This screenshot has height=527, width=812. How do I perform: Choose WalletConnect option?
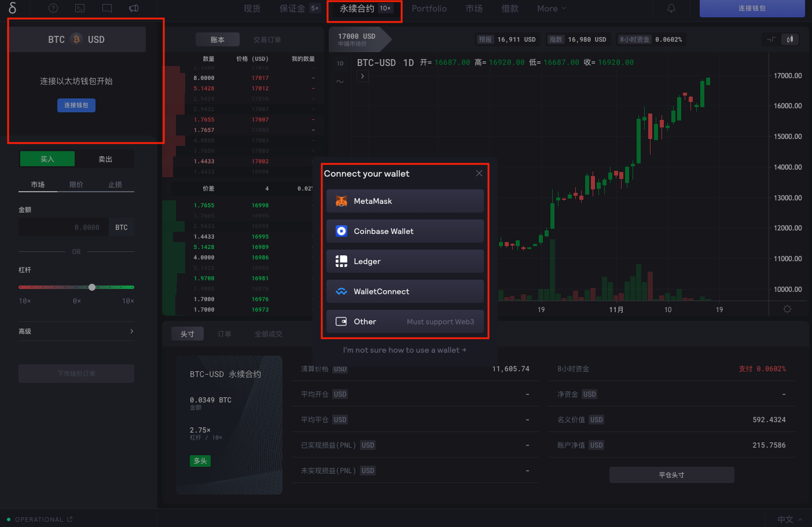[405, 291]
